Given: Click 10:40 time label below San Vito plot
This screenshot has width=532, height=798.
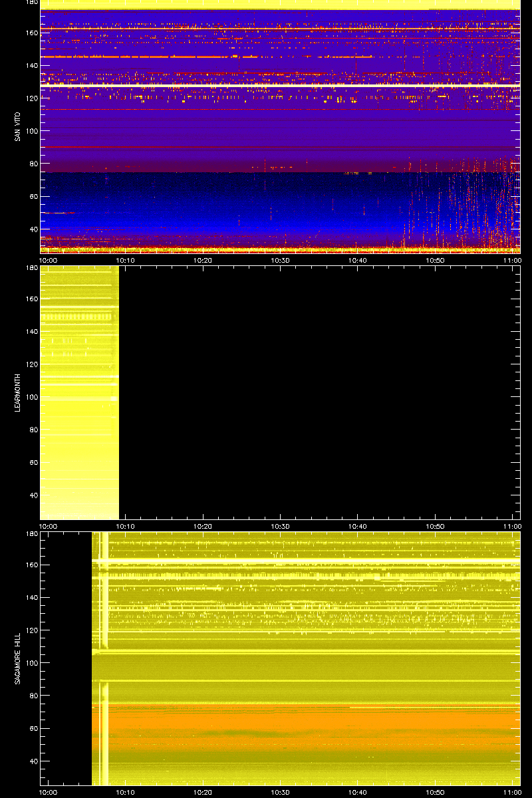Looking at the screenshot, I should (358, 261).
